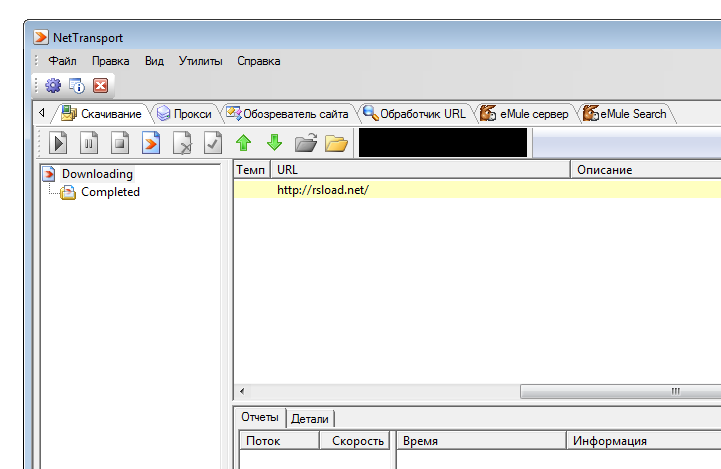The width and height of the screenshot is (721, 469).
Task: Switch to the eMule сервер tab
Action: 524,114
